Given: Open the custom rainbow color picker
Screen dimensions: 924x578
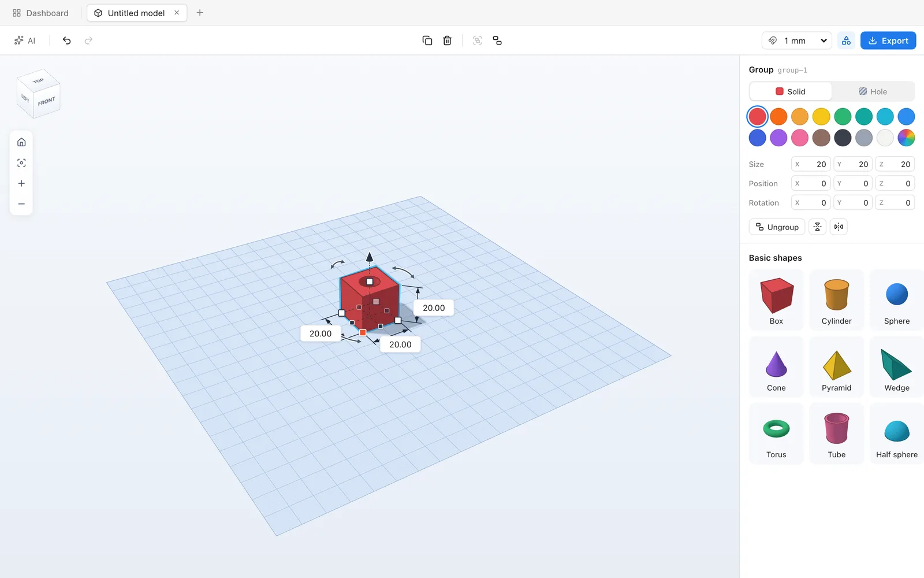Looking at the screenshot, I should 906,138.
